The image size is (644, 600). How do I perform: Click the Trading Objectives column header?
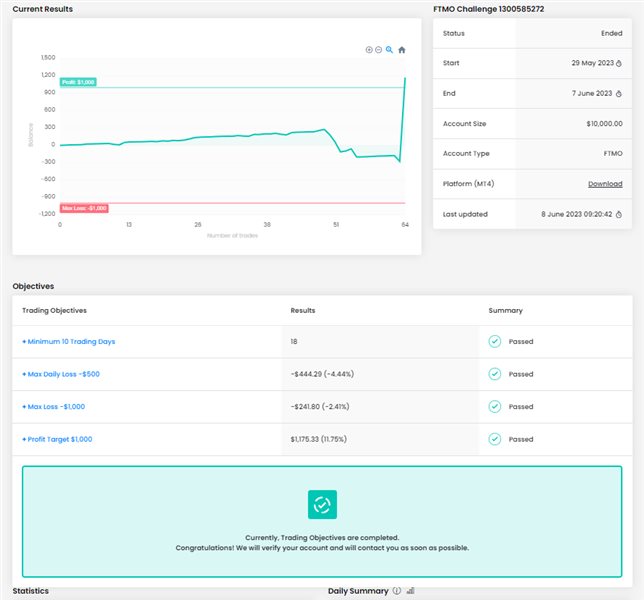pyautogui.click(x=54, y=310)
